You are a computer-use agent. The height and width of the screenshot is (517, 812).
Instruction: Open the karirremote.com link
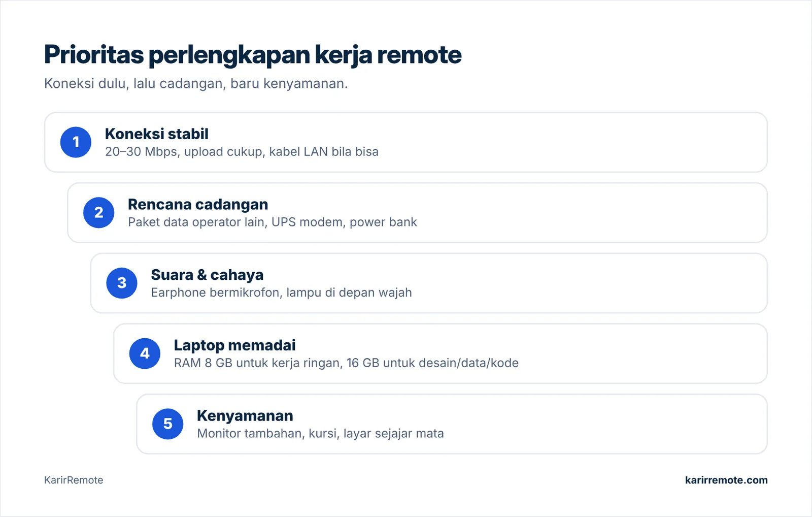[726, 480]
